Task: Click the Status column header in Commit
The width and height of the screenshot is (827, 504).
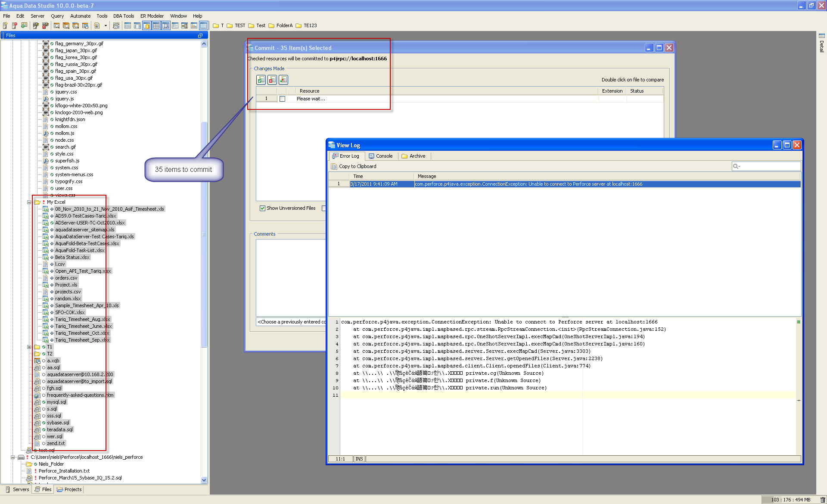Action: [644, 91]
